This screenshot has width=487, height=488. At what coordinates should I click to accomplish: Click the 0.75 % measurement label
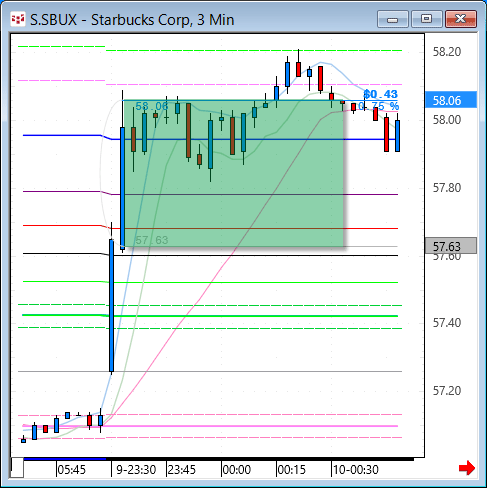tap(379, 106)
